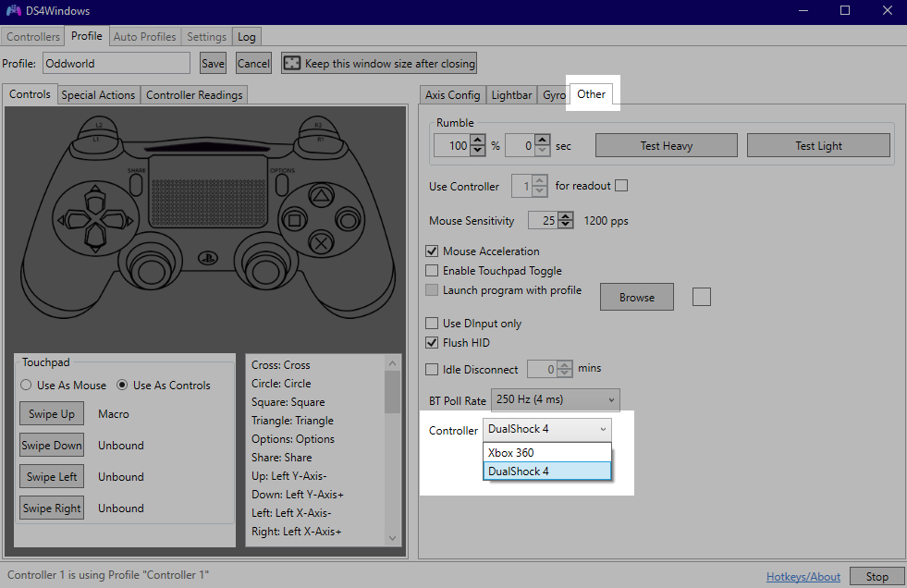Switch to the Lightbar tab

[511, 95]
